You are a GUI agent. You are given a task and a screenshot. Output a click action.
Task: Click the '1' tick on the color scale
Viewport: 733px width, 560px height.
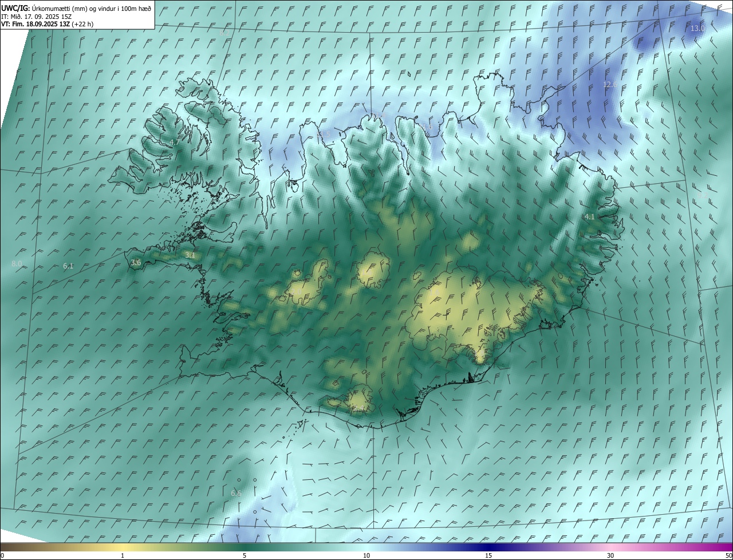123,556
